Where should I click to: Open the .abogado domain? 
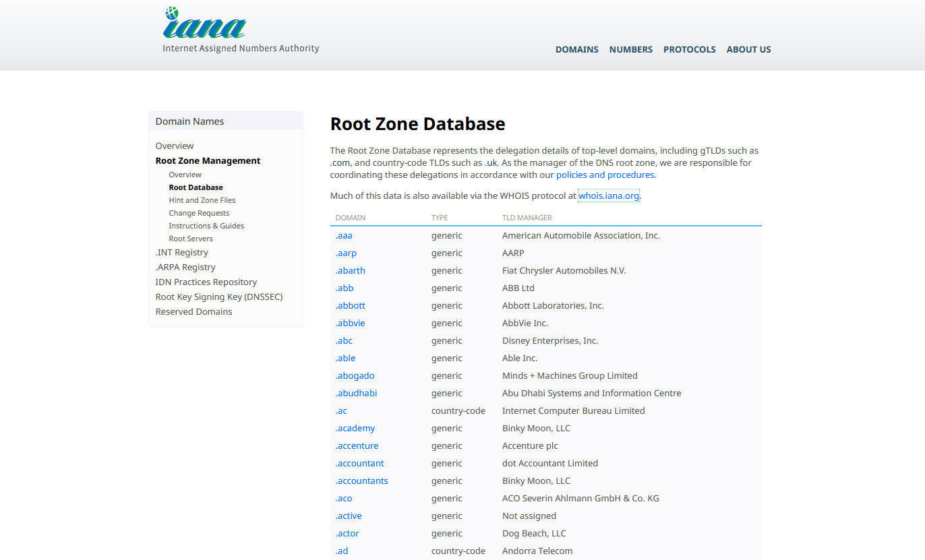click(x=355, y=375)
